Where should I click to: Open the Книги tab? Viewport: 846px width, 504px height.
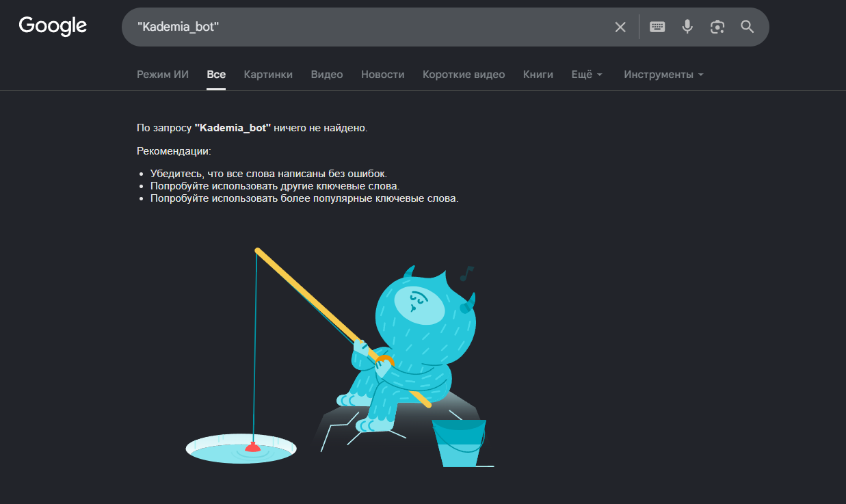pos(538,75)
